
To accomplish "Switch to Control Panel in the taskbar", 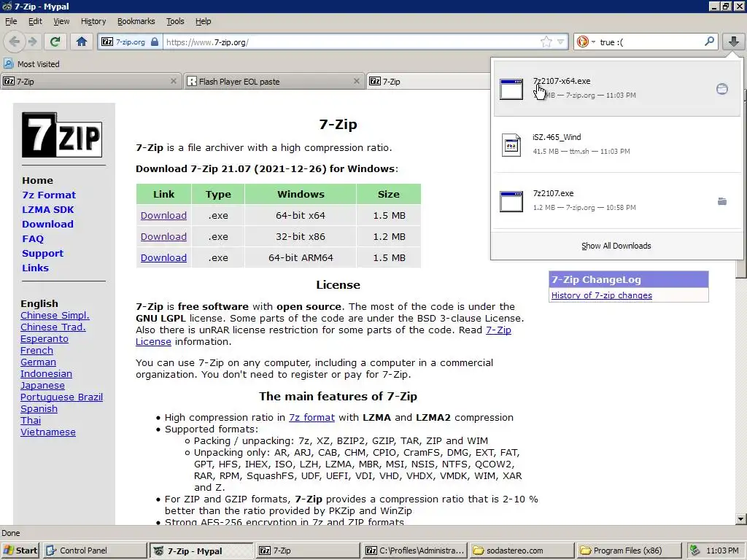I will pos(94,551).
